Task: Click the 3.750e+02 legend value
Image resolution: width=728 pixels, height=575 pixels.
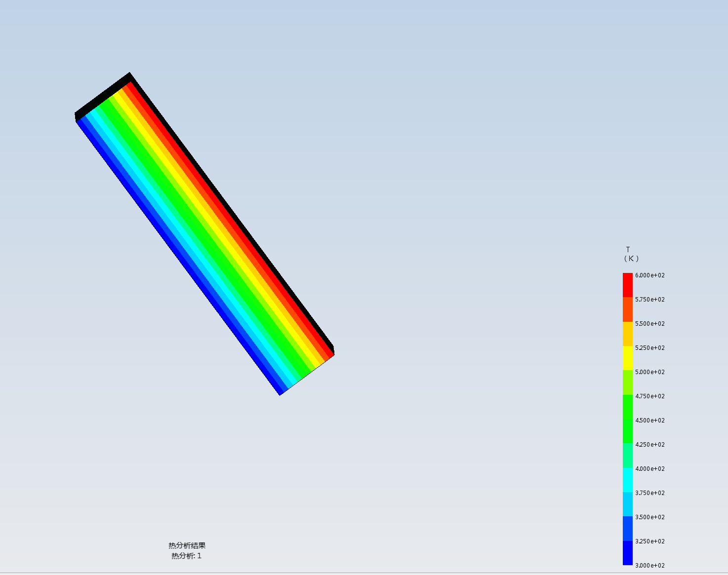Action: click(x=649, y=493)
